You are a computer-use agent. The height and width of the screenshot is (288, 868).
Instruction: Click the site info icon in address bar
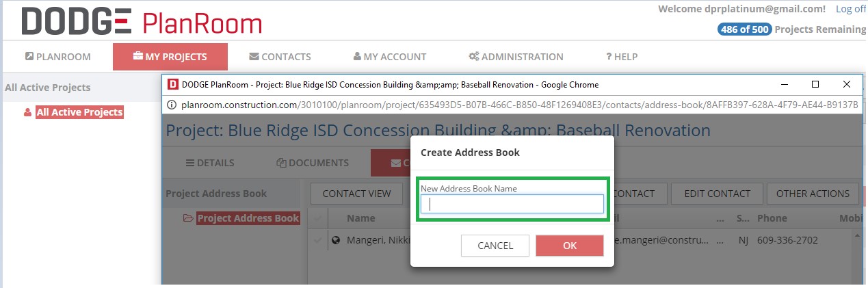(171, 105)
